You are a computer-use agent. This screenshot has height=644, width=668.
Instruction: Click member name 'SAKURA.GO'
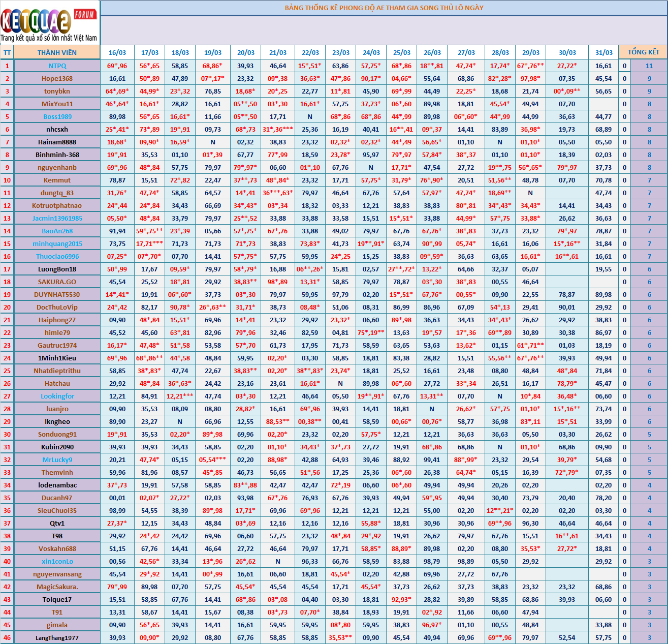point(57,282)
